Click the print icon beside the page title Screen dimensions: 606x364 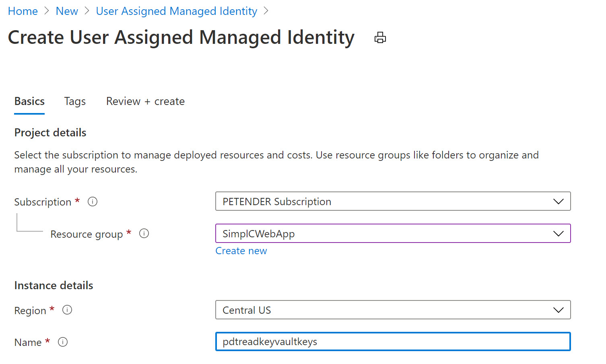(x=380, y=38)
